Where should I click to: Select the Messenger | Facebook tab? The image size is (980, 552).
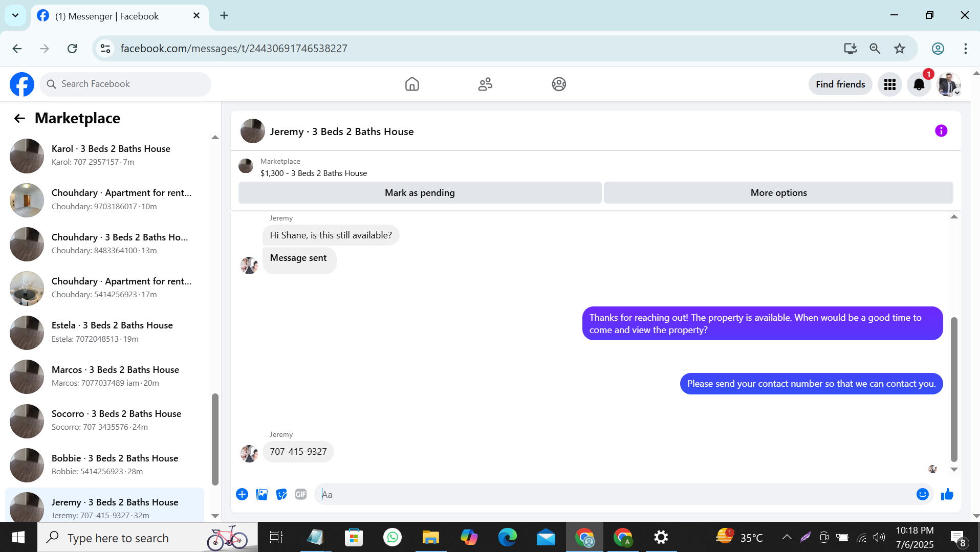point(120,16)
